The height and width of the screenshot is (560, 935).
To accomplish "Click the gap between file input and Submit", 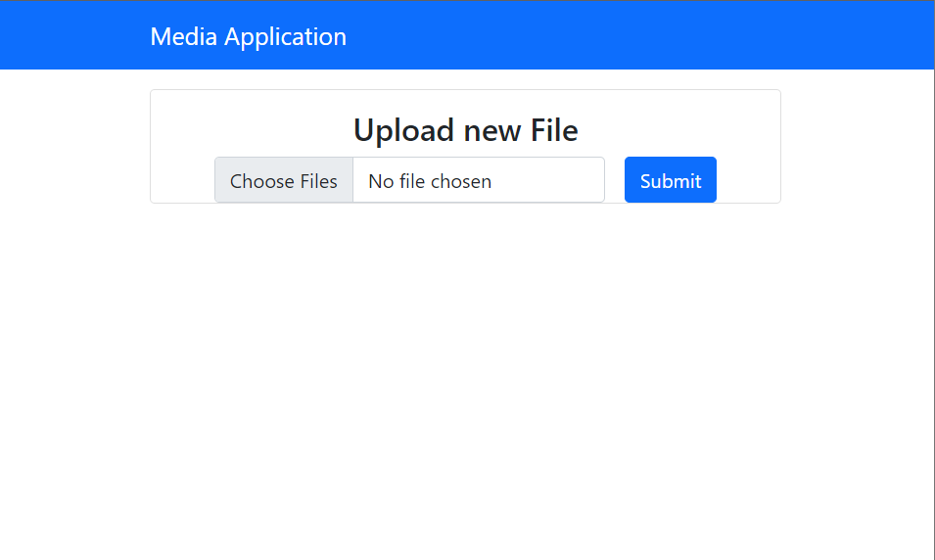I will 615,181.
